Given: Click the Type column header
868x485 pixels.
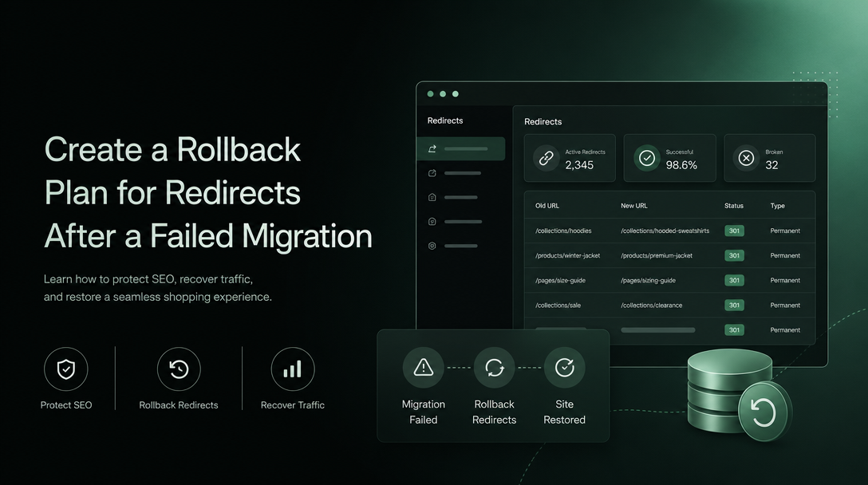Looking at the screenshot, I should (x=778, y=206).
